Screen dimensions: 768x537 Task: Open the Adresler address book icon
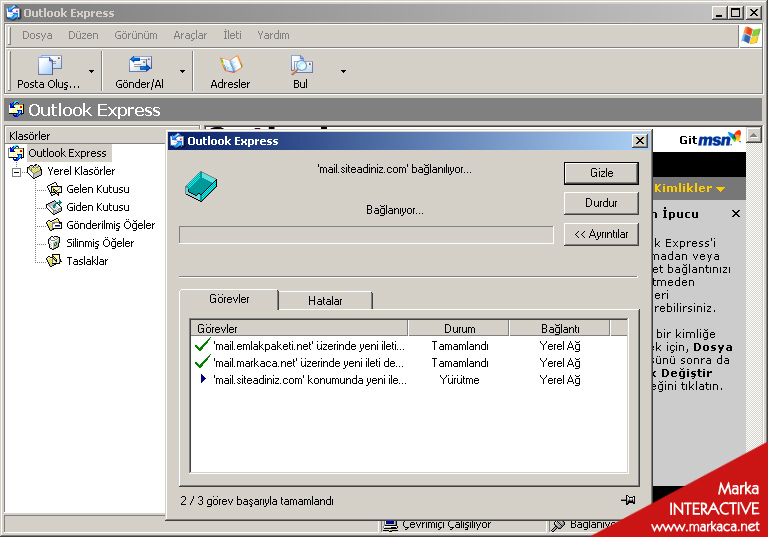[231, 65]
